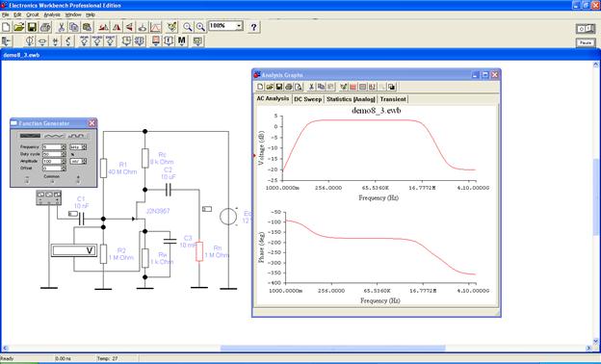Toggle the simulation power switch
601x364 pixels.
click(586, 28)
